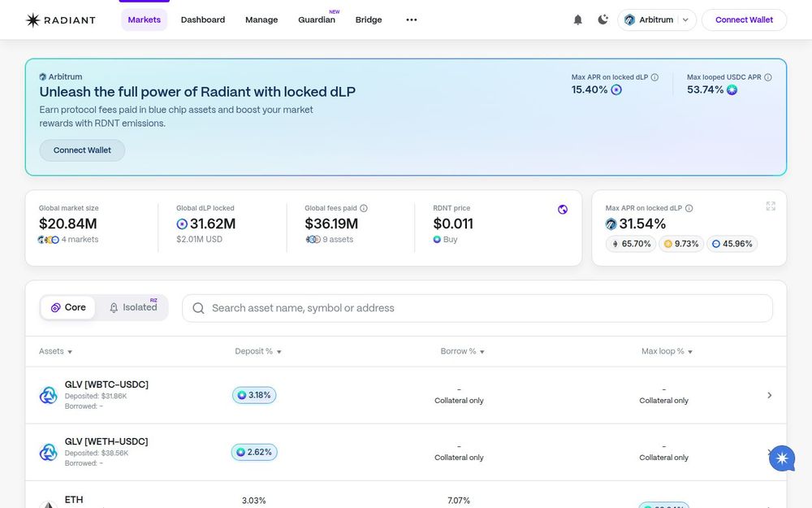Sort by Deposit % column

[x=258, y=351]
